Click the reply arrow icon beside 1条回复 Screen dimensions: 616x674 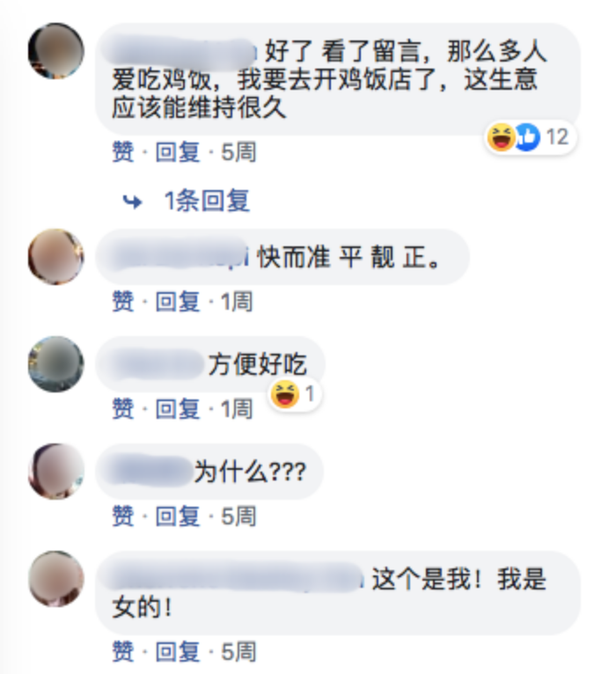tap(132, 201)
